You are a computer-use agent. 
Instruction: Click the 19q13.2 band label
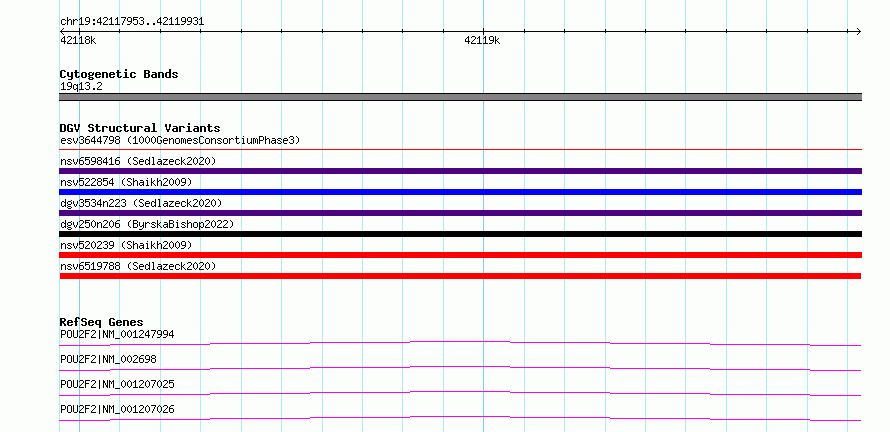(81, 87)
